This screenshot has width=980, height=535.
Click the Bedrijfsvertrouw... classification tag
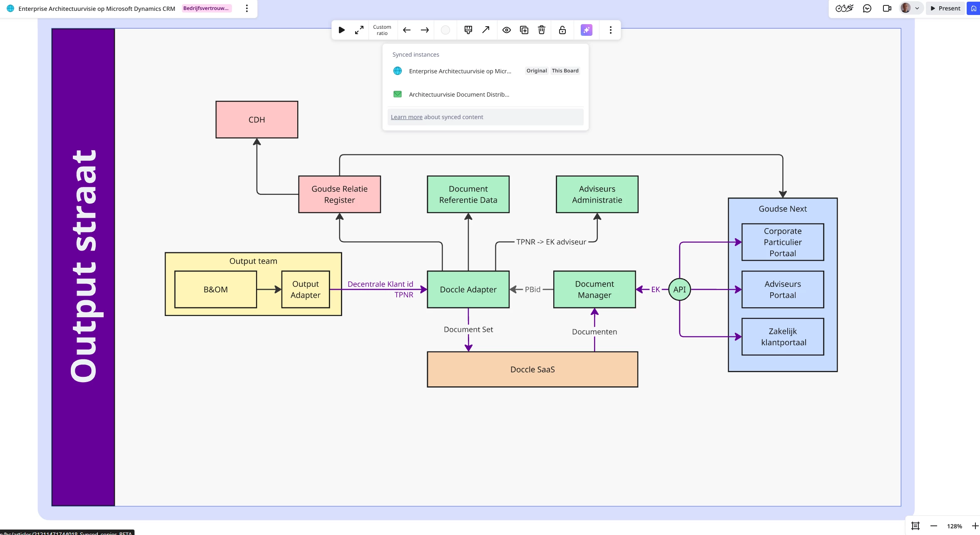[x=206, y=8]
